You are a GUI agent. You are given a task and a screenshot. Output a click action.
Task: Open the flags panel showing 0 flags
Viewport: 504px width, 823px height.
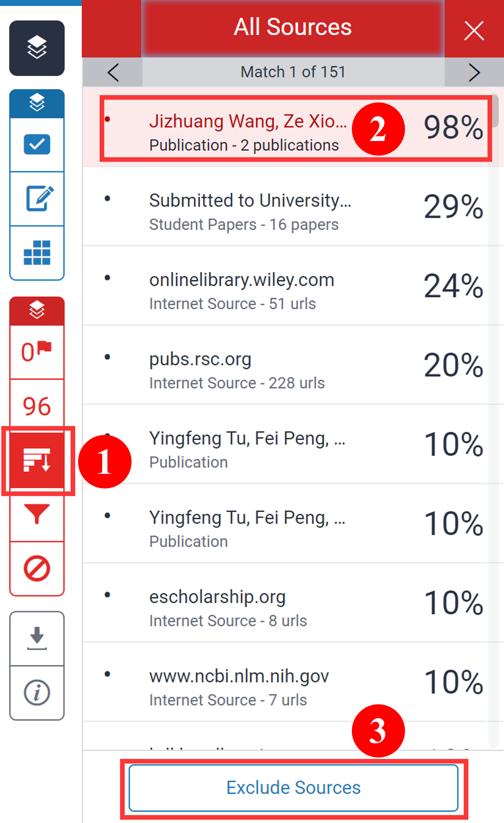click(x=37, y=350)
